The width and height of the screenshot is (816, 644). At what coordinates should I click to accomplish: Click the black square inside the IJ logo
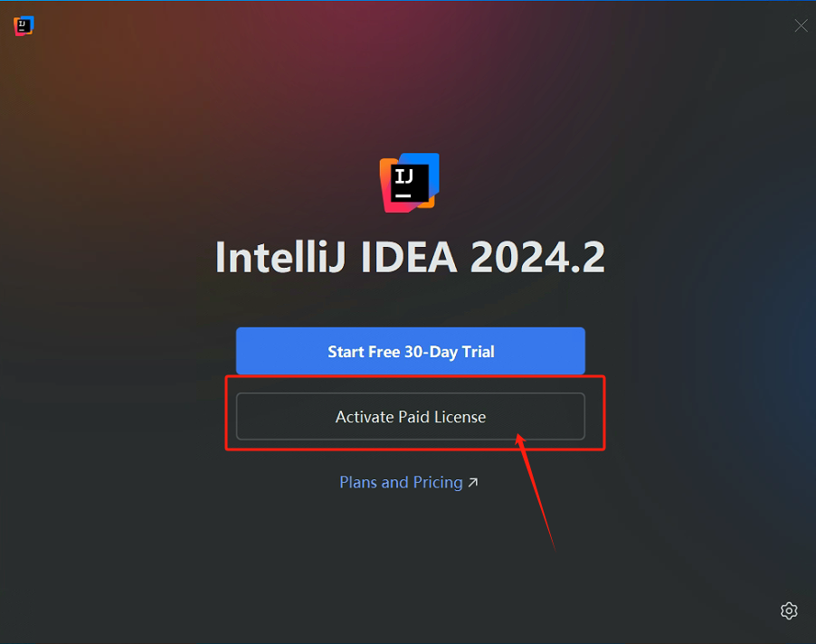[405, 182]
